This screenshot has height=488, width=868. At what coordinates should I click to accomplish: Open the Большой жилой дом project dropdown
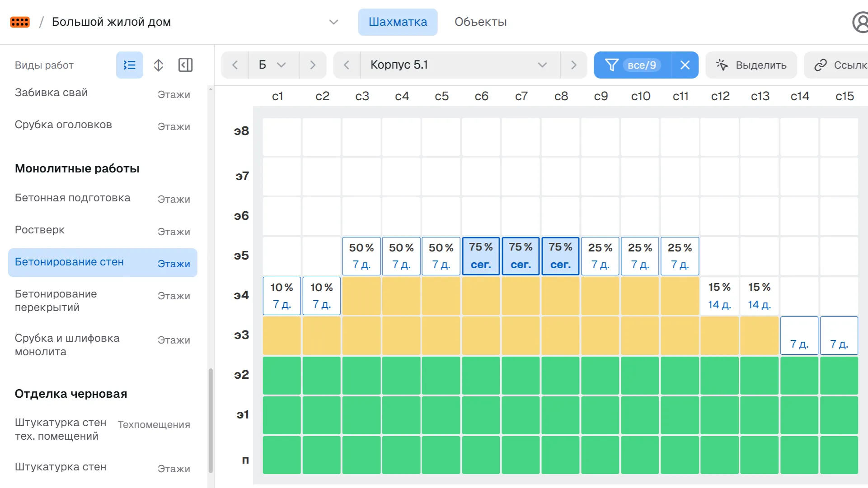click(333, 22)
